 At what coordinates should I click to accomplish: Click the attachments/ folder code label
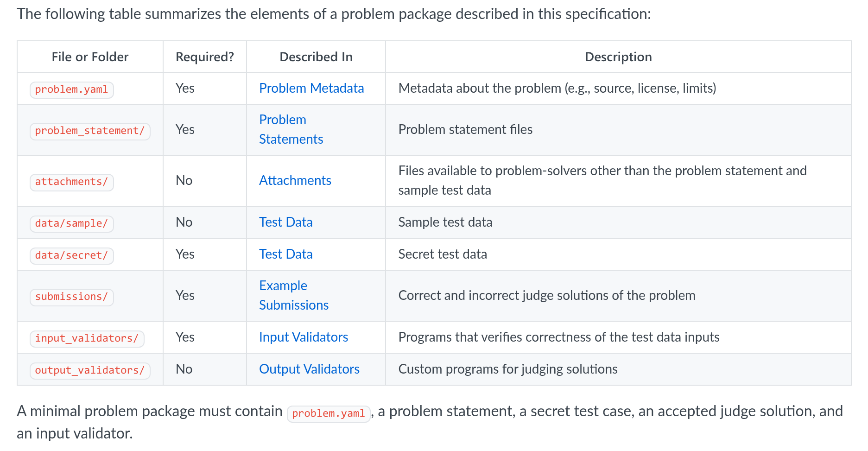[71, 182]
